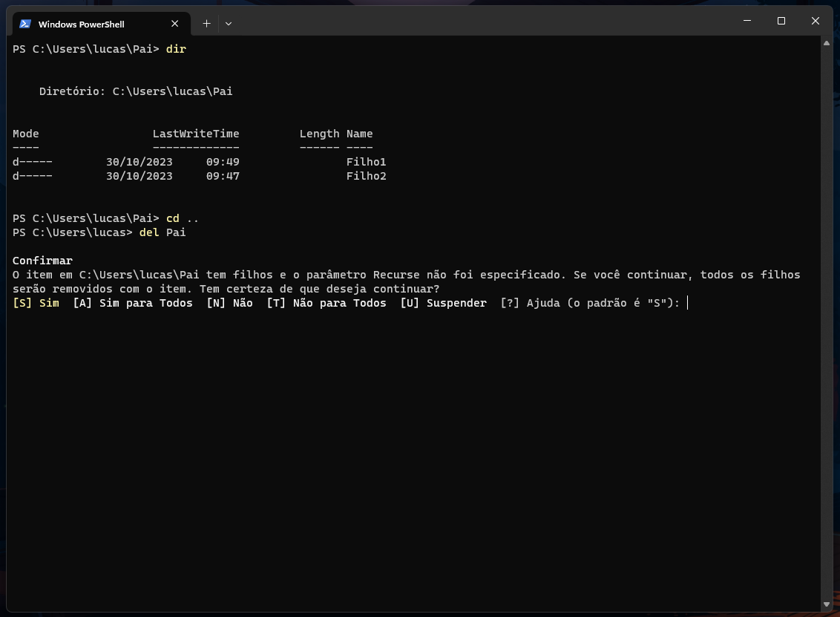Screen dimensions: 840x617
Task: Click the 'Confirmar' heading
Action: (42, 261)
